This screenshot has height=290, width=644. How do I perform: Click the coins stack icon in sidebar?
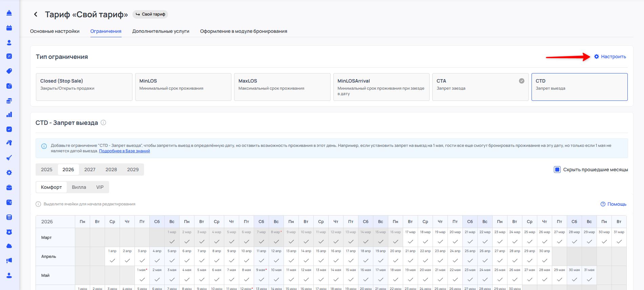[x=9, y=101]
